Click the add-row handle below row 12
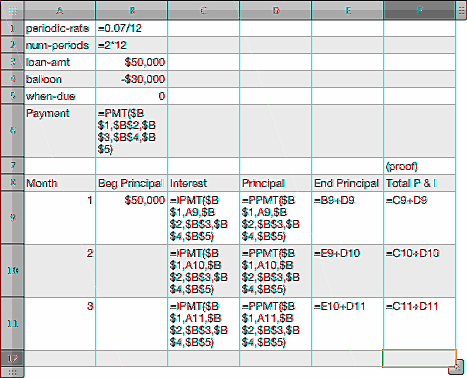 [x=12, y=372]
